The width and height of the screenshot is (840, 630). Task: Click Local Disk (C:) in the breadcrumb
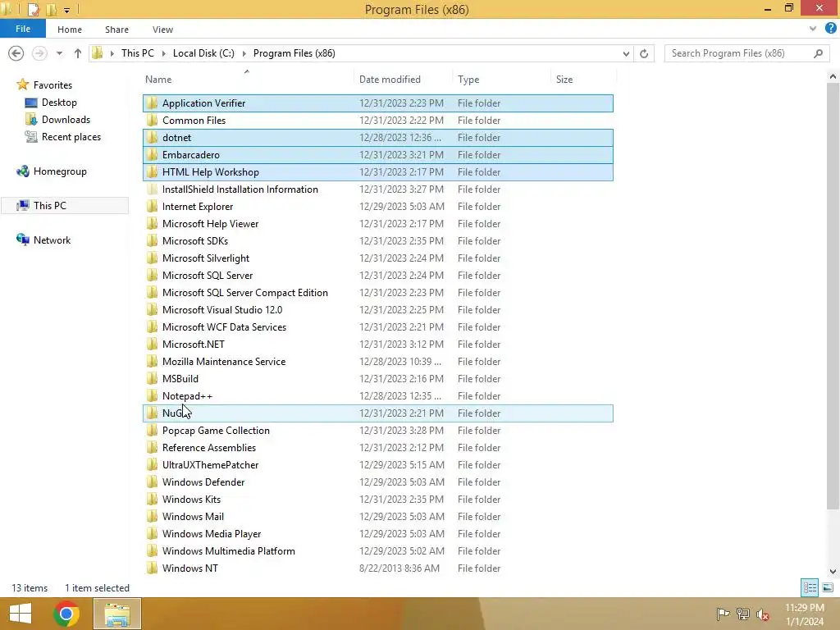click(203, 53)
